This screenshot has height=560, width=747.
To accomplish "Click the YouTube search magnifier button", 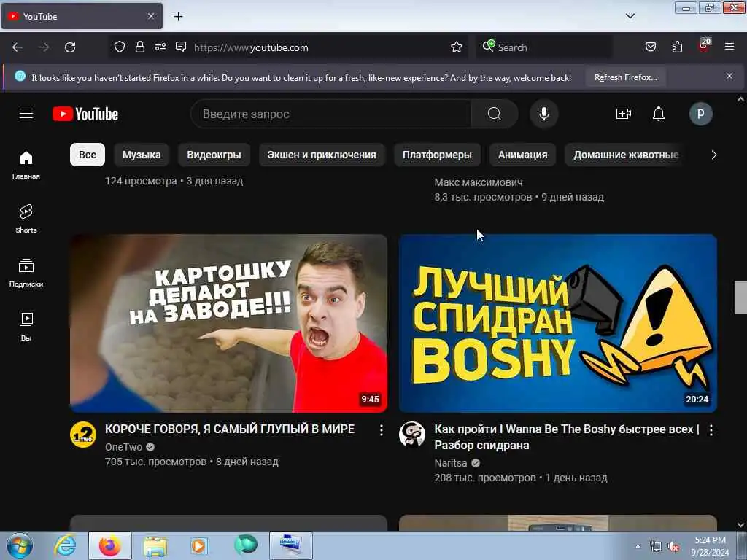I will [494, 114].
